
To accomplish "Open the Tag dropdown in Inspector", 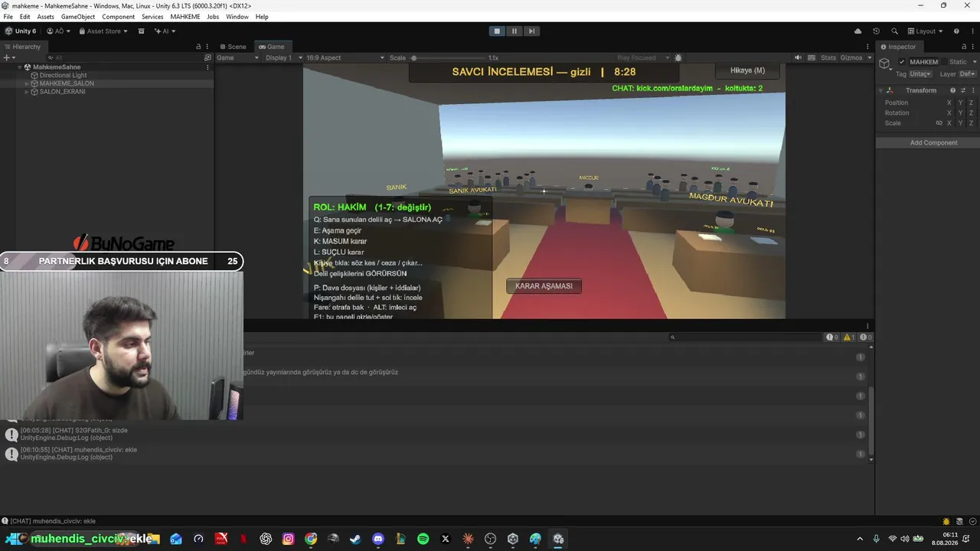I will coord(920,74).
